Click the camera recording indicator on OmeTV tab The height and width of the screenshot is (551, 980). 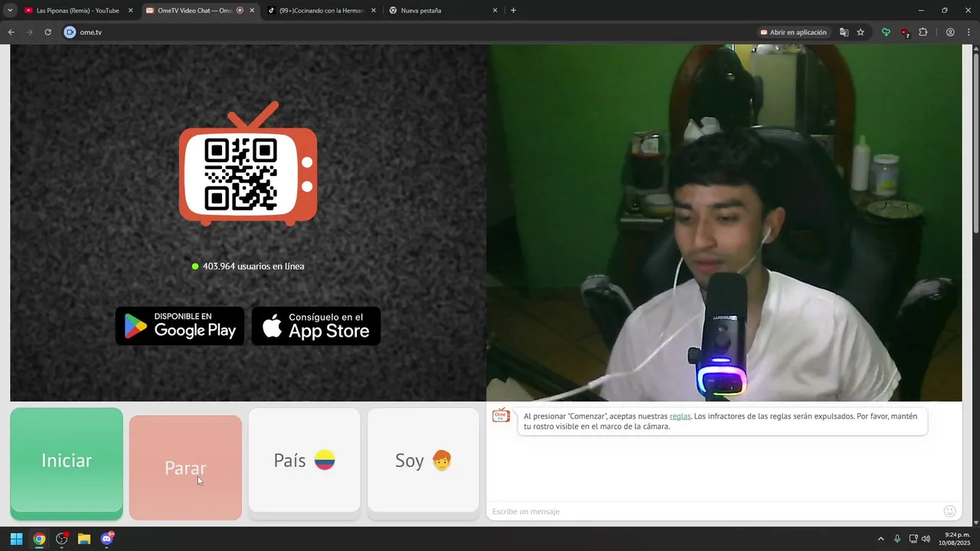240,11
